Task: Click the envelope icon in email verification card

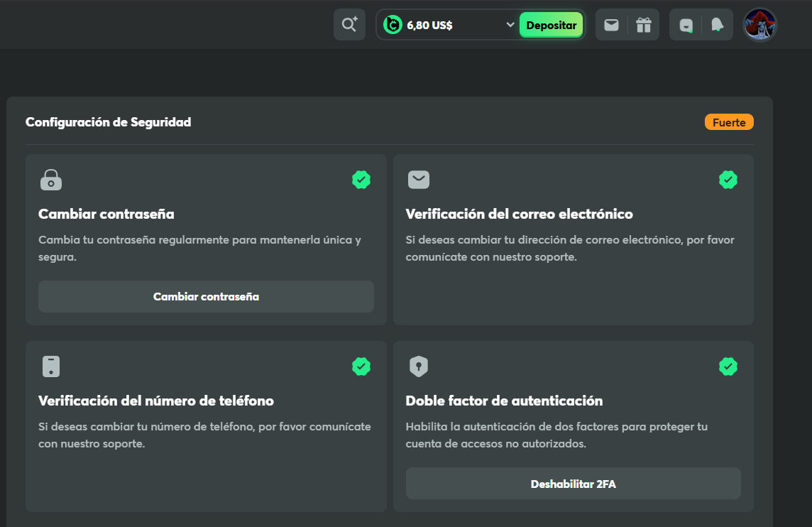Action: (x=419, y=180)
